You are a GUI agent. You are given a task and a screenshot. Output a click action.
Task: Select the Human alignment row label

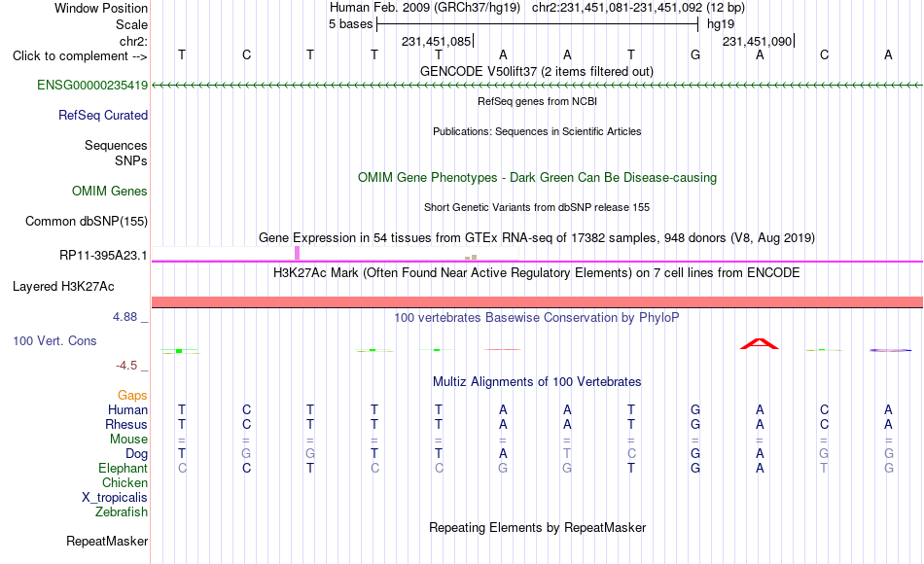127,409
